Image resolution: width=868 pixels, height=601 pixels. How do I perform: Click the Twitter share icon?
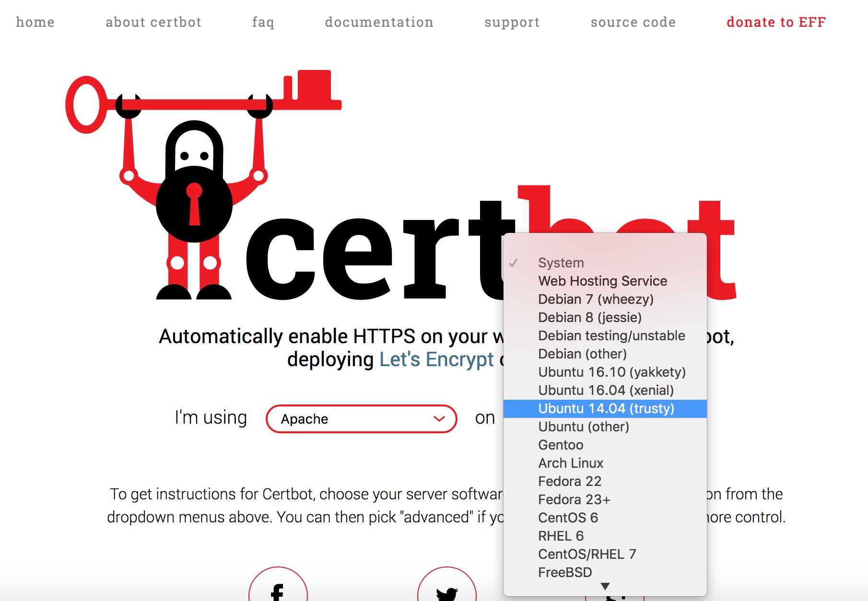(x=446, y=584)
